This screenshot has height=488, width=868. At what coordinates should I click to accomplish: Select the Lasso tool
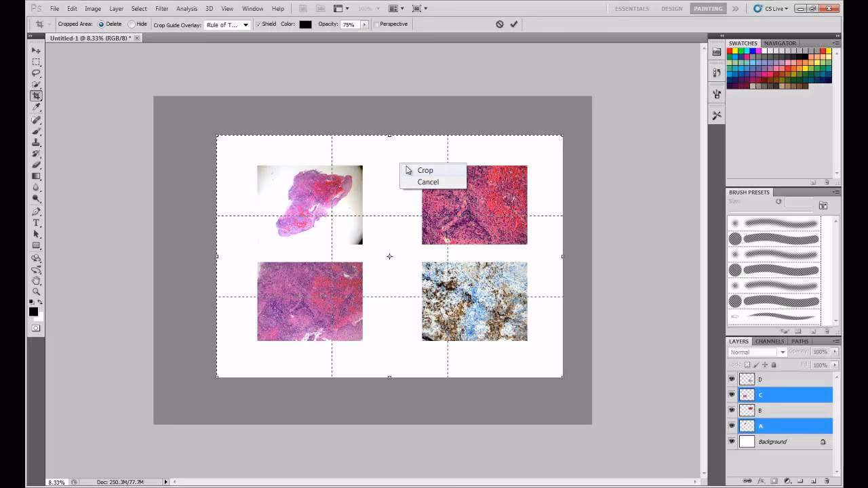[x=36, y=73]
